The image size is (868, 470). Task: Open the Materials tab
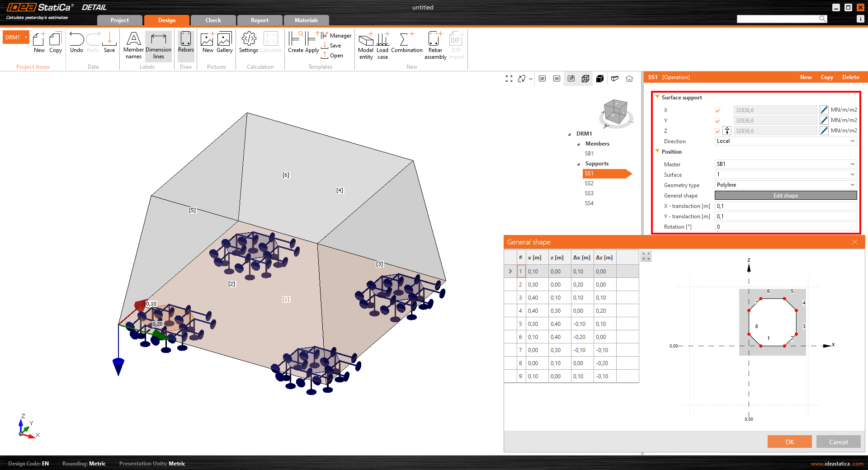pyautogui.click(x=306, y=20)
